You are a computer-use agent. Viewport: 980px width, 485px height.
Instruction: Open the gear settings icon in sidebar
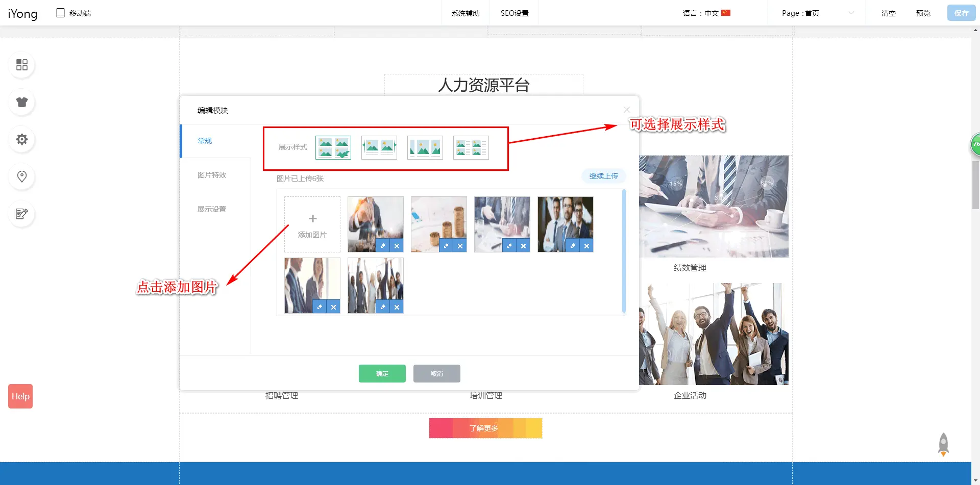click(21, 139)
